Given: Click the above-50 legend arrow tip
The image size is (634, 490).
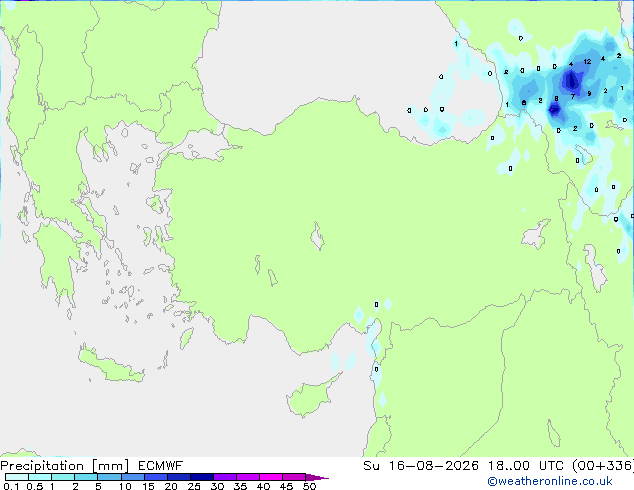Looking at the screenshot, I should (317, 477).
